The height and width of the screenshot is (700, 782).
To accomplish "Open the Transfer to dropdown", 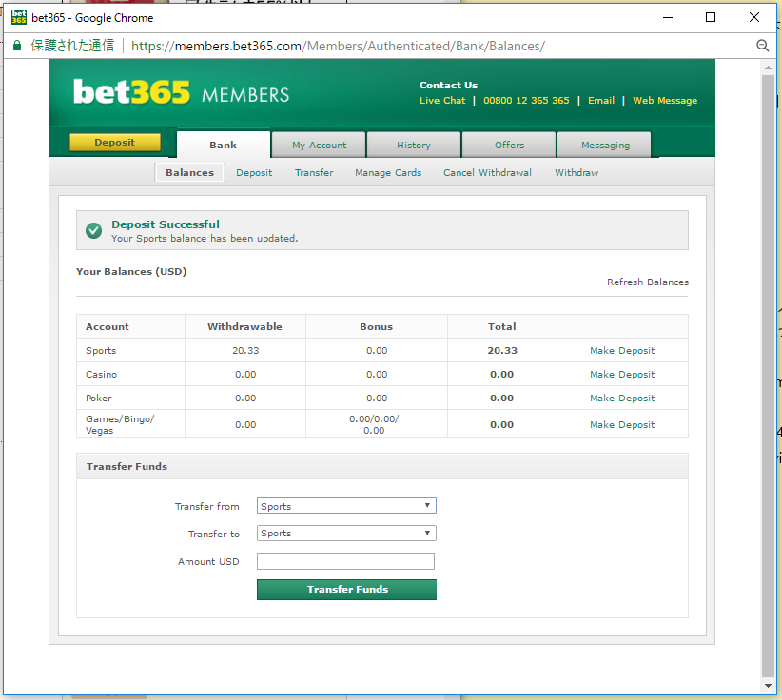I will tap(346, 533).
